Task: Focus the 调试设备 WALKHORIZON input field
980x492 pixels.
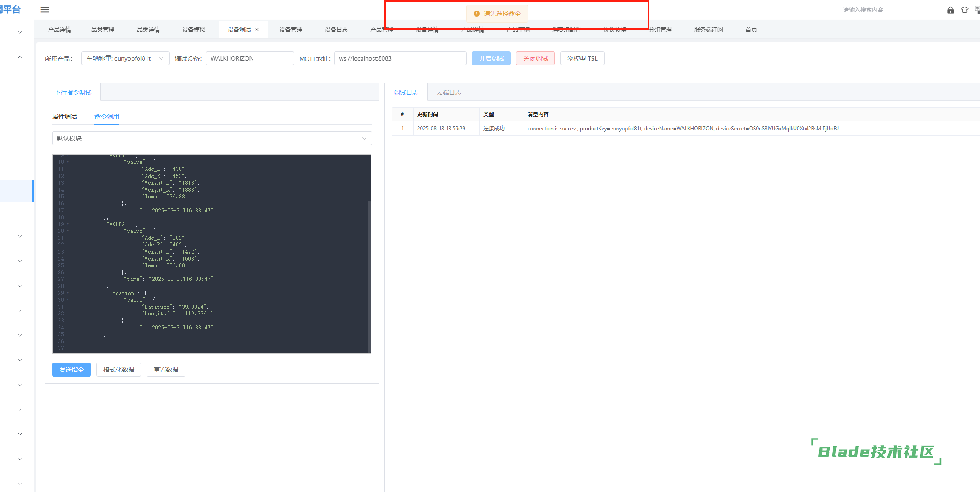Action: pyautogui.click(x=250, y=58)
